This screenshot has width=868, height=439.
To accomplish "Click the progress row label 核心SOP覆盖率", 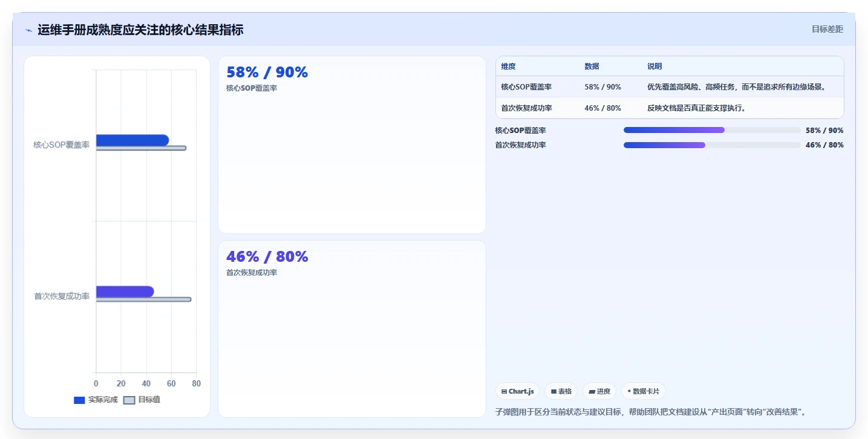I will coord(520,131).
